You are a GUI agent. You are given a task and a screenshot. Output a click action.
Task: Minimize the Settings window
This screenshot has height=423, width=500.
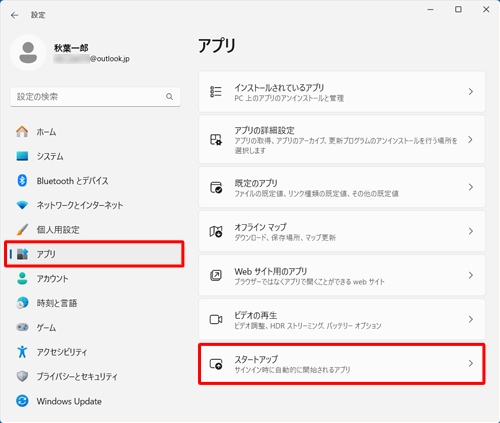click(431, 9)
